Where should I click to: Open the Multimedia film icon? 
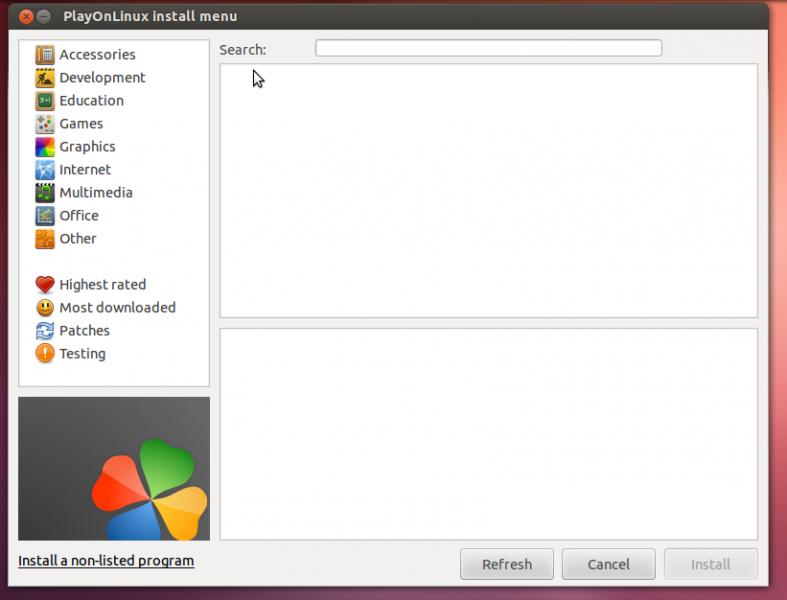45,193
